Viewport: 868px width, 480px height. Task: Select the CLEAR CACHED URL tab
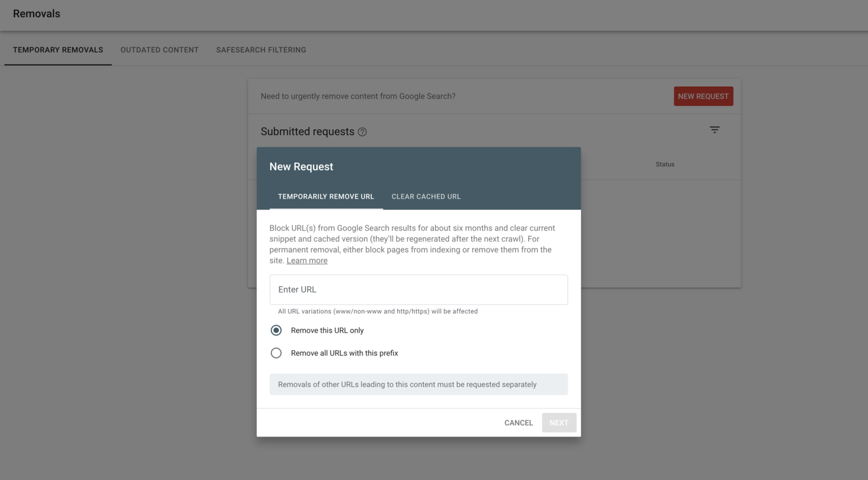[426, 196]
